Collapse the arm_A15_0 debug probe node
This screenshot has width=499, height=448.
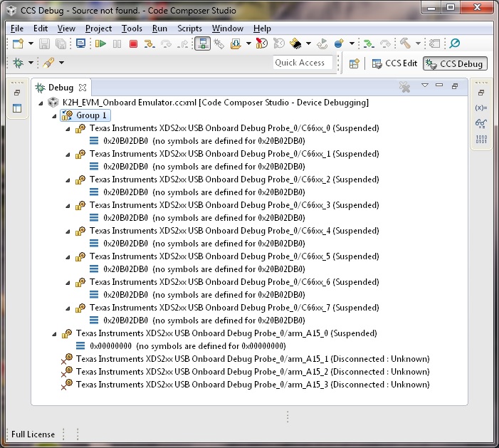(54, 333)
